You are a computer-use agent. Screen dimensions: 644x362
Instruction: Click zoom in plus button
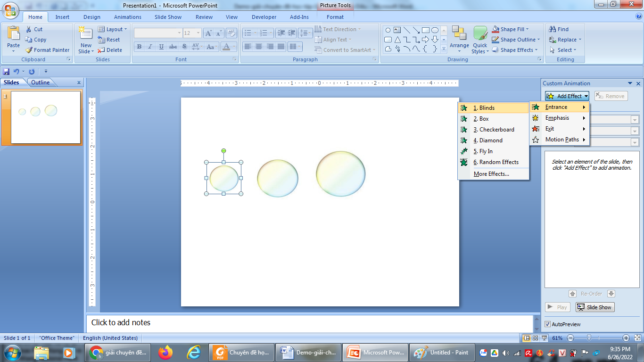coord(626,338)
